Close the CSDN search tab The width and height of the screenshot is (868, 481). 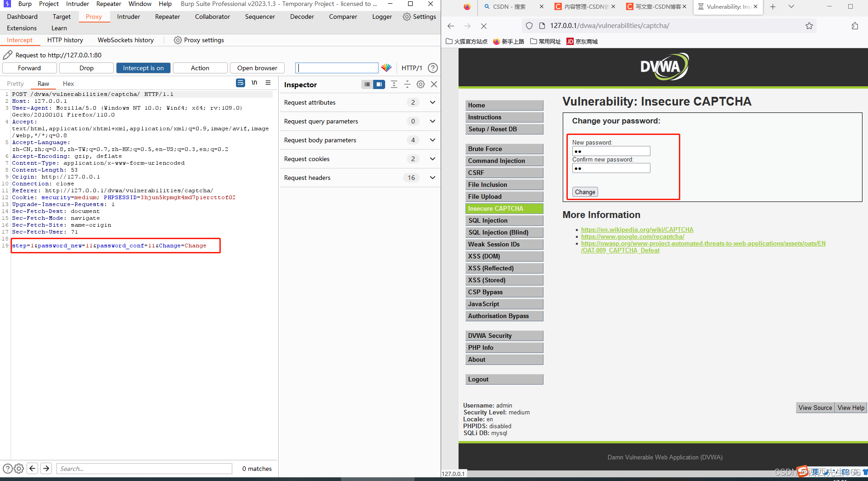[x=542, y=7]
